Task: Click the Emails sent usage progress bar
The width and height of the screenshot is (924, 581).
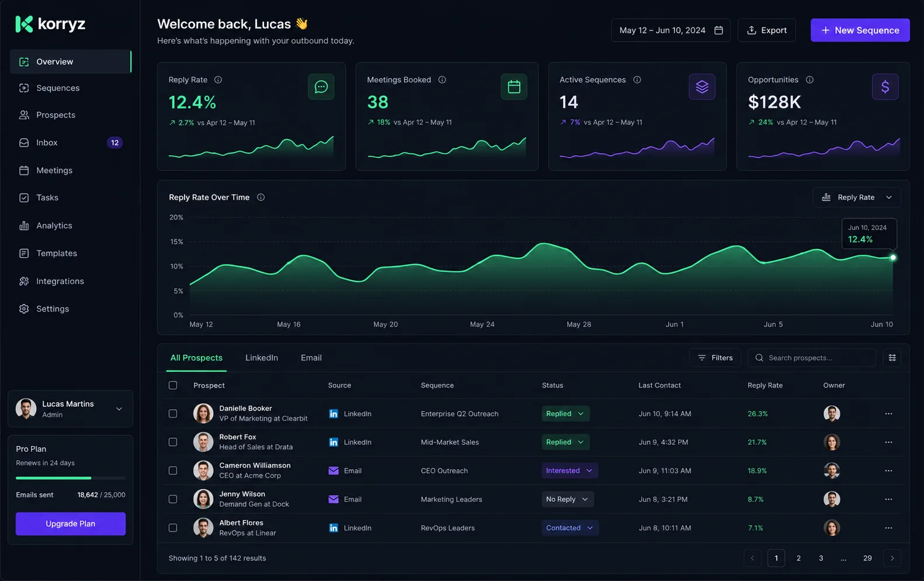Action: tap(71, 478)
